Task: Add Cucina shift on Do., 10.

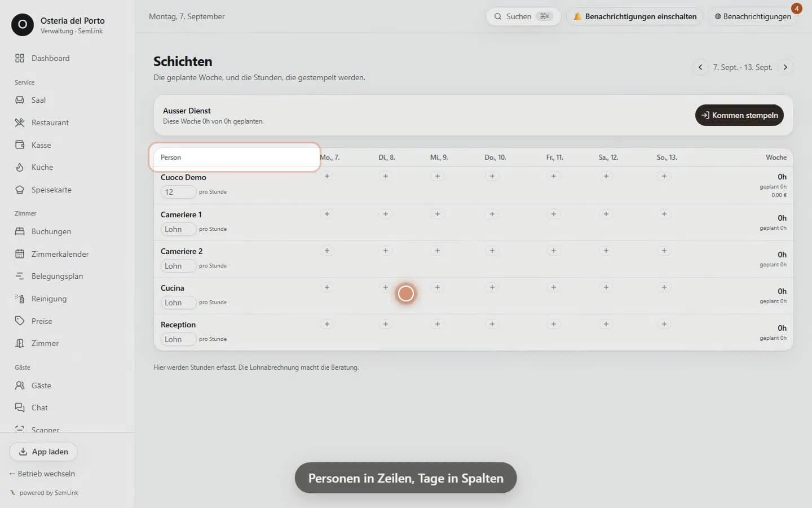Action: 492,287
